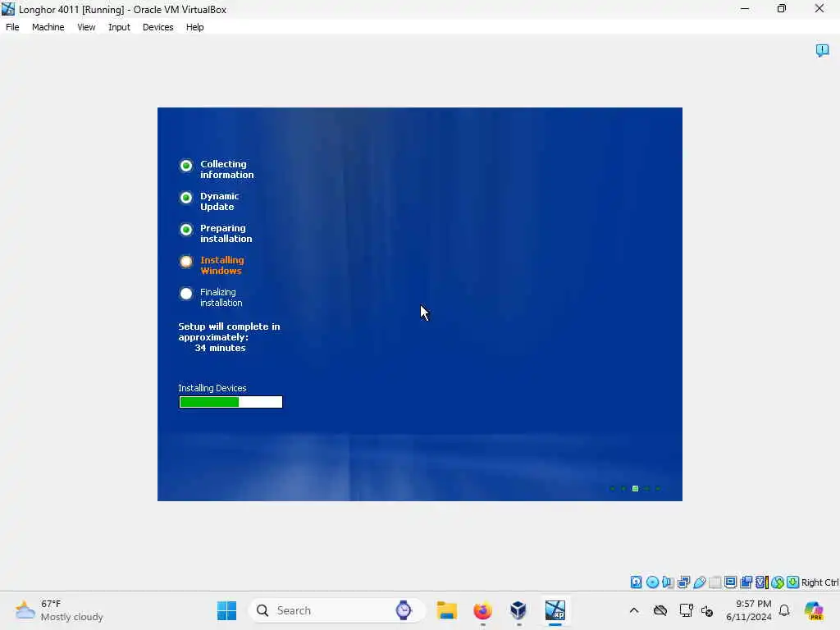The image size is (840, 630).
Task: Click the network connection tray icon
Action: click(686, 610)
